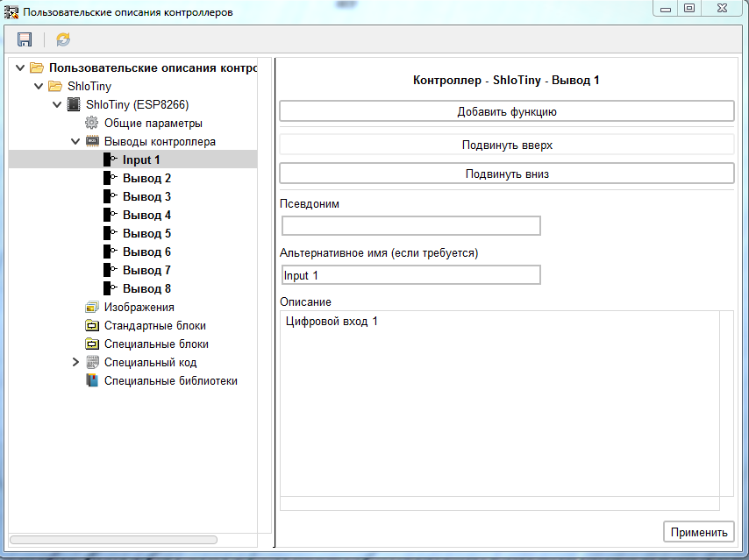This screenshot has width=749, height=560.
Task: Click the tree panel horizontal scrollbar
Action: tap(113, 540)
